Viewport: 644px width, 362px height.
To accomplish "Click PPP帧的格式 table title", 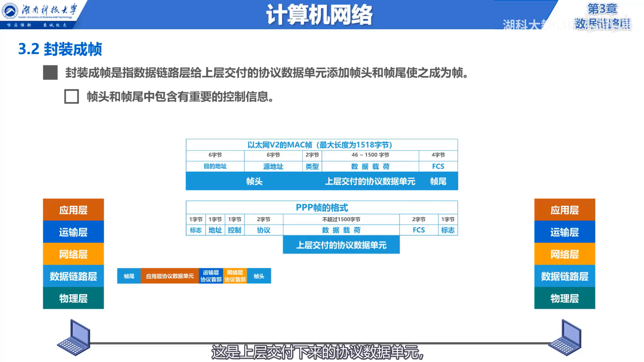I will point(322,207).
